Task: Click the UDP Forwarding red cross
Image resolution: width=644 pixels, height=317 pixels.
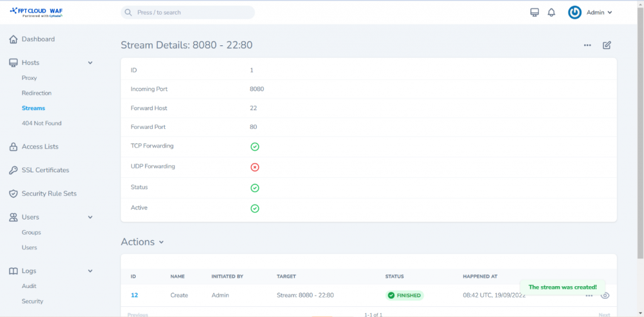Action: 255,167
